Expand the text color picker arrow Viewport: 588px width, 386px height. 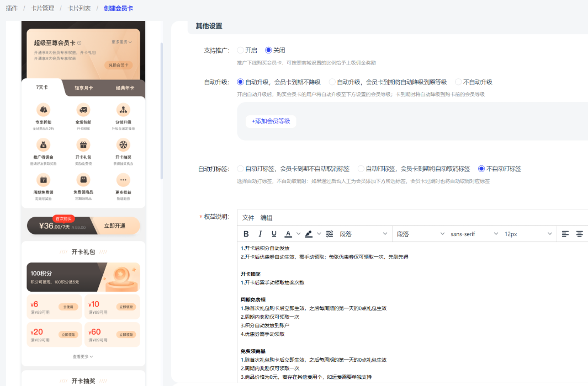[x=299, y=234]
